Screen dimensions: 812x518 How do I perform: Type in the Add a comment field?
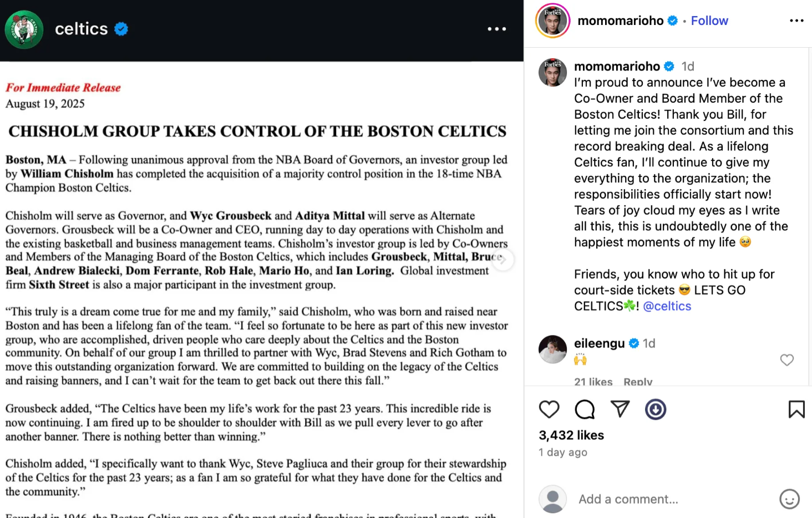tap(666, 499)
